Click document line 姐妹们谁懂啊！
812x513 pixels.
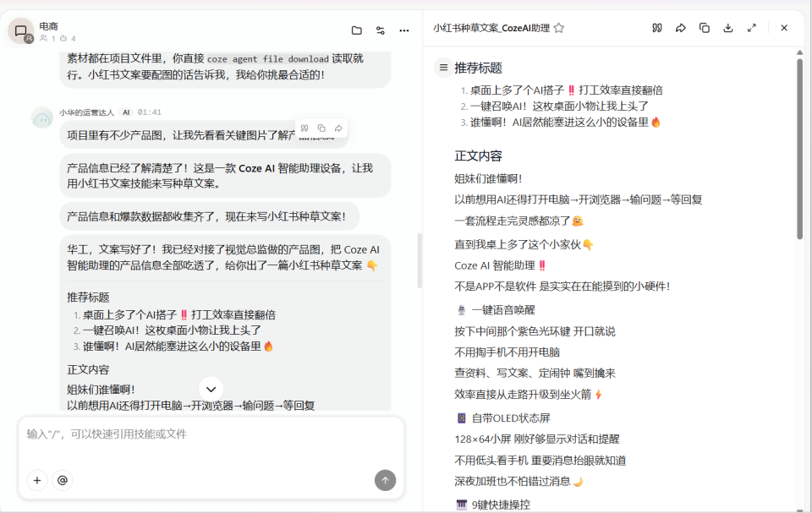tap(488, 178)
